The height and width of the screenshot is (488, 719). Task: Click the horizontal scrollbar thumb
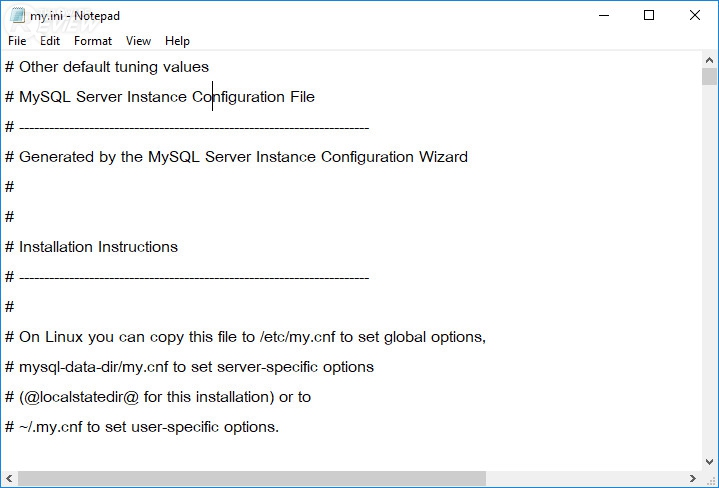[251, 478]
